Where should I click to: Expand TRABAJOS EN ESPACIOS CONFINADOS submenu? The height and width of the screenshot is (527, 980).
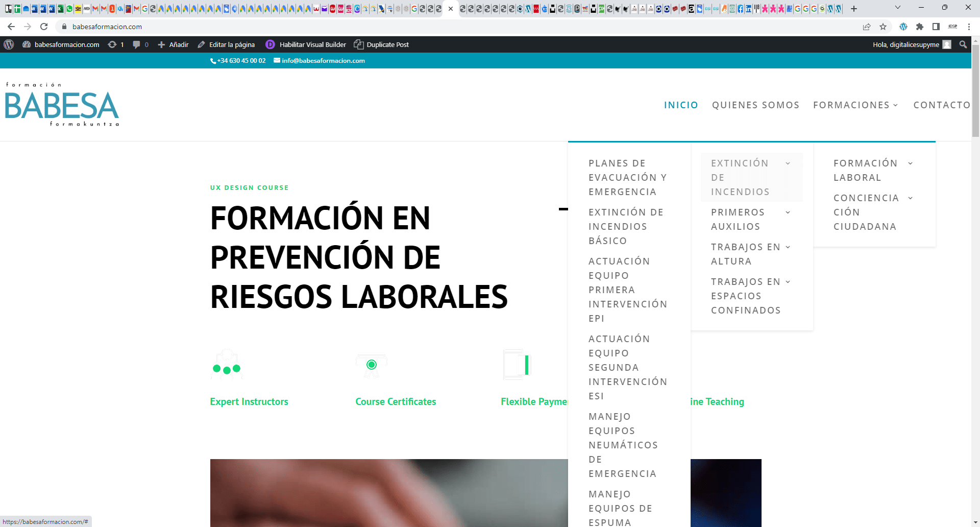[x=751, y=296]
